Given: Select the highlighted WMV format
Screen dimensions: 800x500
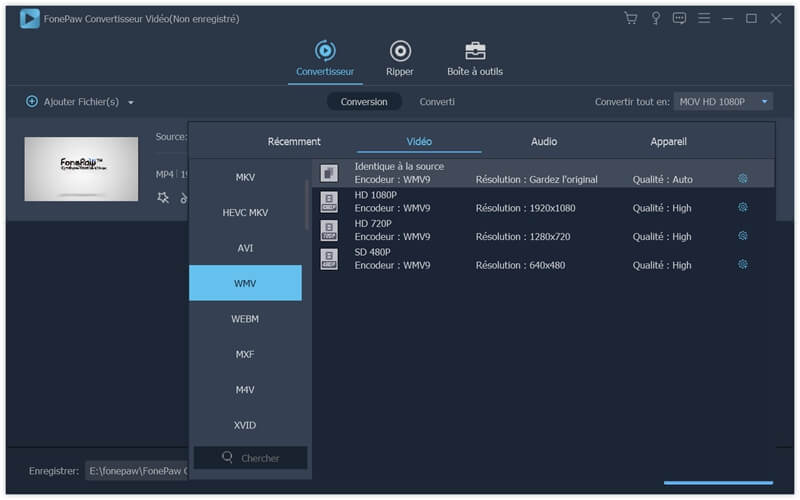Looking at the screenshot, I should click(245, 283).
